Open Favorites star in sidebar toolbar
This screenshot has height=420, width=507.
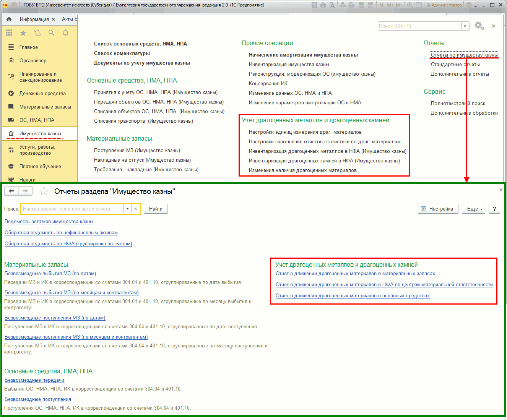23,33
